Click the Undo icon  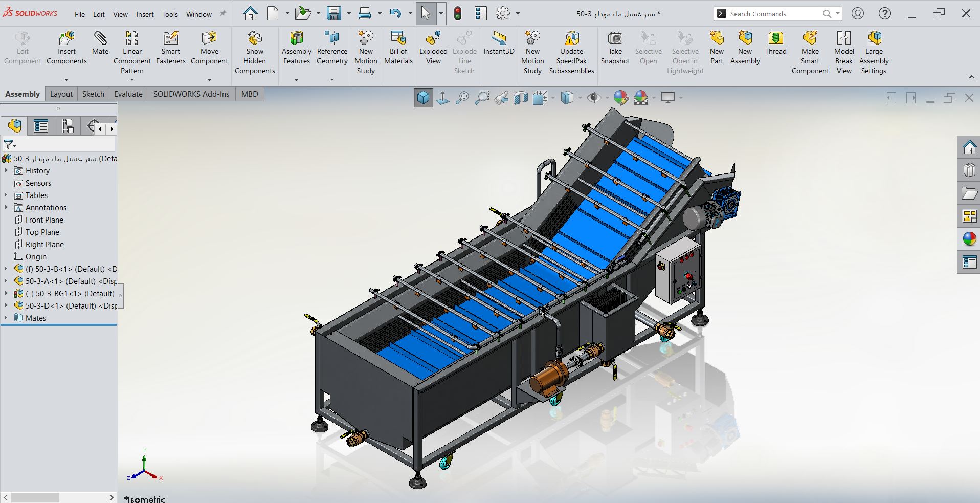coord(395,13)
